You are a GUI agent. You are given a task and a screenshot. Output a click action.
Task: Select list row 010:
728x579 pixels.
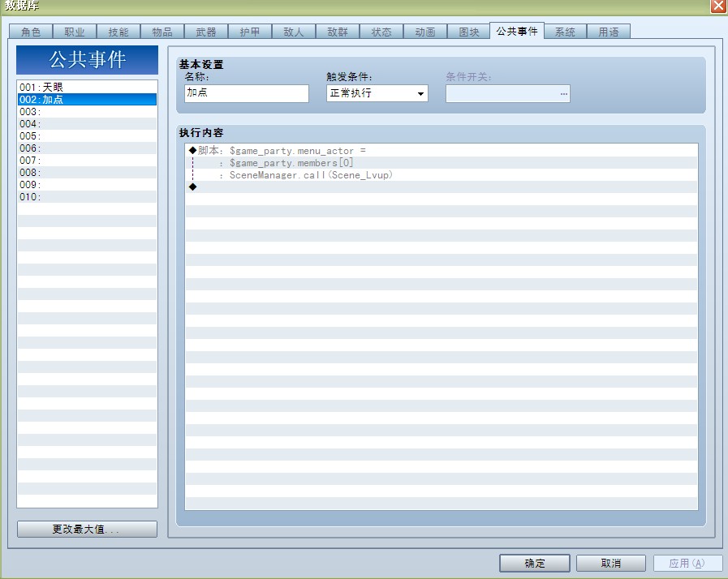click(x=87, y=197)
